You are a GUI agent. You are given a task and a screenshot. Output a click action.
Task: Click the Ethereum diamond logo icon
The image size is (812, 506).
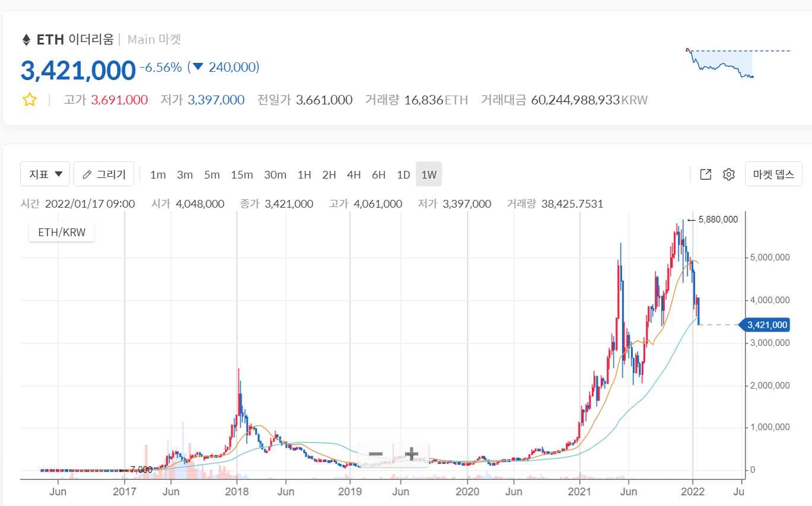26,40
